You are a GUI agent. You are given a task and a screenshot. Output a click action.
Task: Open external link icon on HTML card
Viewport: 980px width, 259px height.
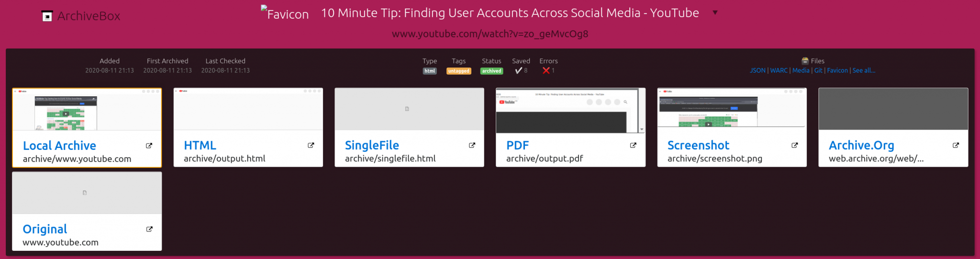(311, 145)
